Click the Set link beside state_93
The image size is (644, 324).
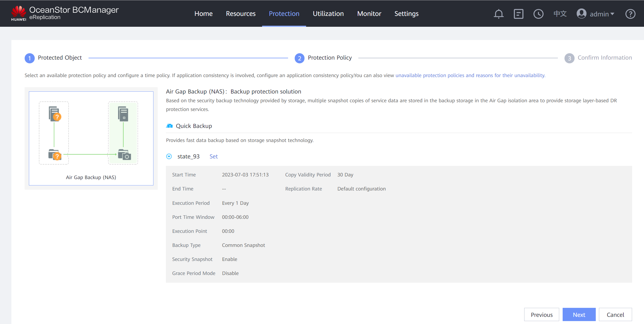(x=214, y=156)
